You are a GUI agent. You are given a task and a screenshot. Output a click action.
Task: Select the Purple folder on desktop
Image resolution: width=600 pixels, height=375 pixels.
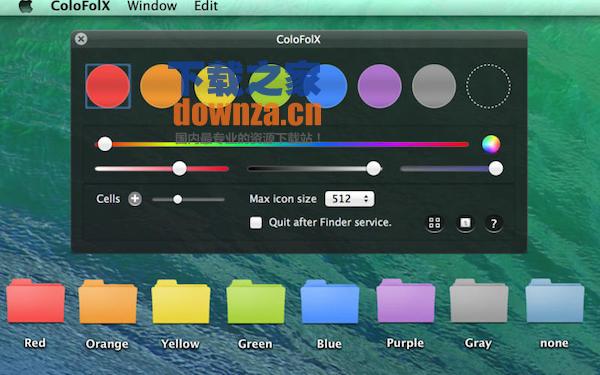[406, 301]
